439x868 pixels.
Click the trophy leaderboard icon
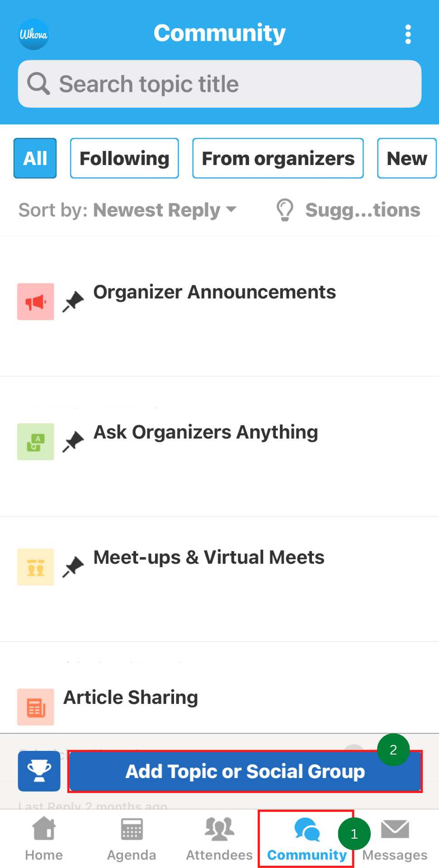(x=39, y=771)
